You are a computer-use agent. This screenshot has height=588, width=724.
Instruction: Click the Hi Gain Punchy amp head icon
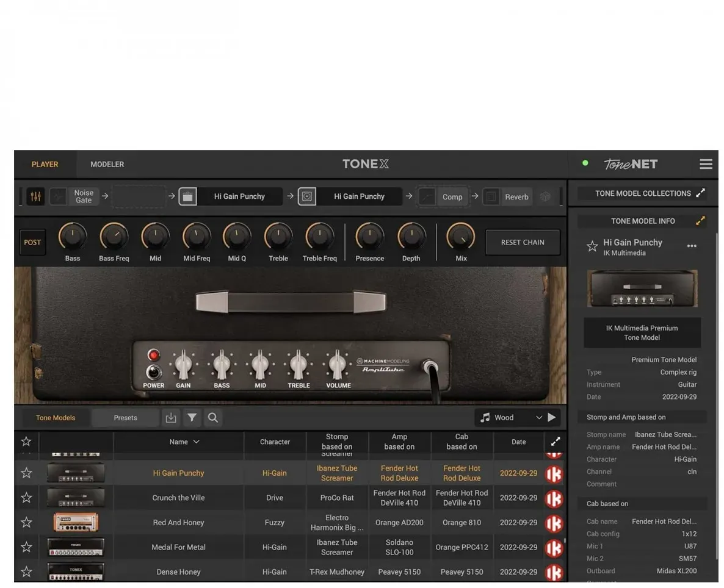(x=187, y=196)
